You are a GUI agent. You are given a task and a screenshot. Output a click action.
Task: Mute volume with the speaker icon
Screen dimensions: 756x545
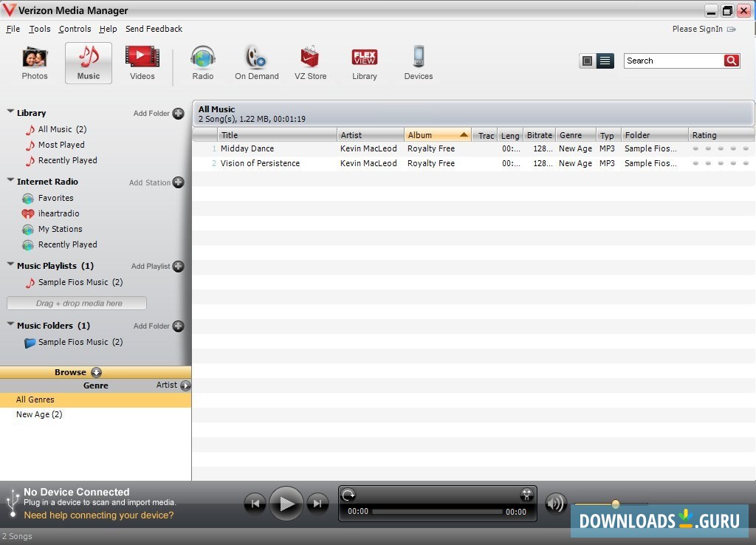555,504
